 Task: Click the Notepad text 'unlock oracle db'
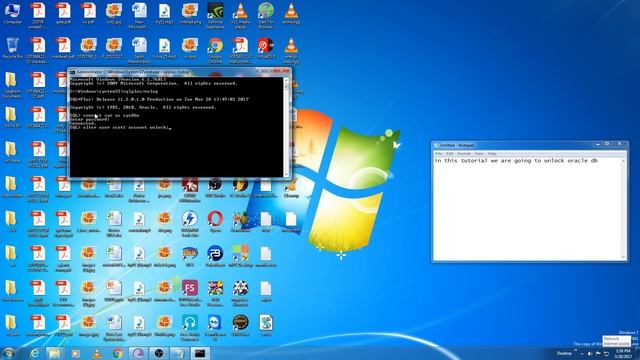point(571,161)
